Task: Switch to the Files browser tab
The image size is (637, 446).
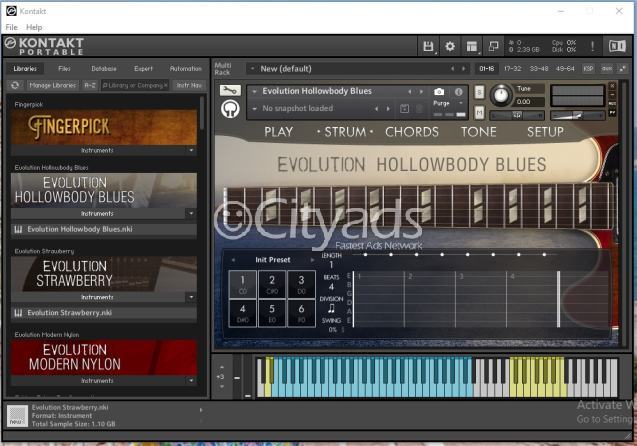Action: (64, 69)
